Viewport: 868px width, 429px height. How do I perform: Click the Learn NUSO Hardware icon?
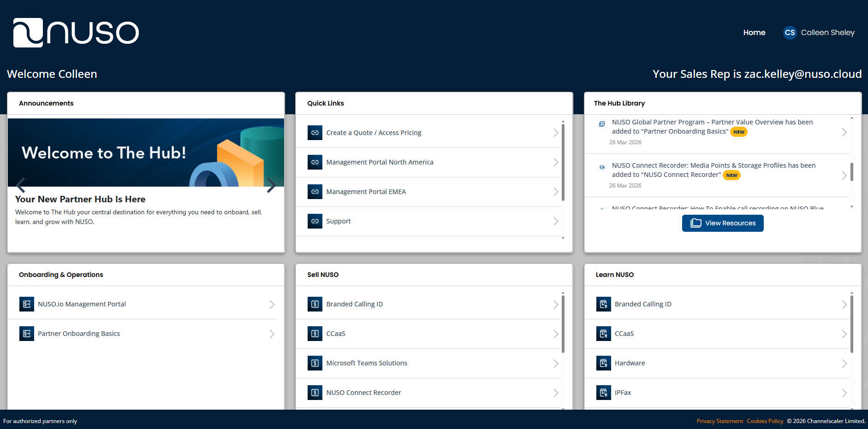pyautogui.click(x=604, y=363)
